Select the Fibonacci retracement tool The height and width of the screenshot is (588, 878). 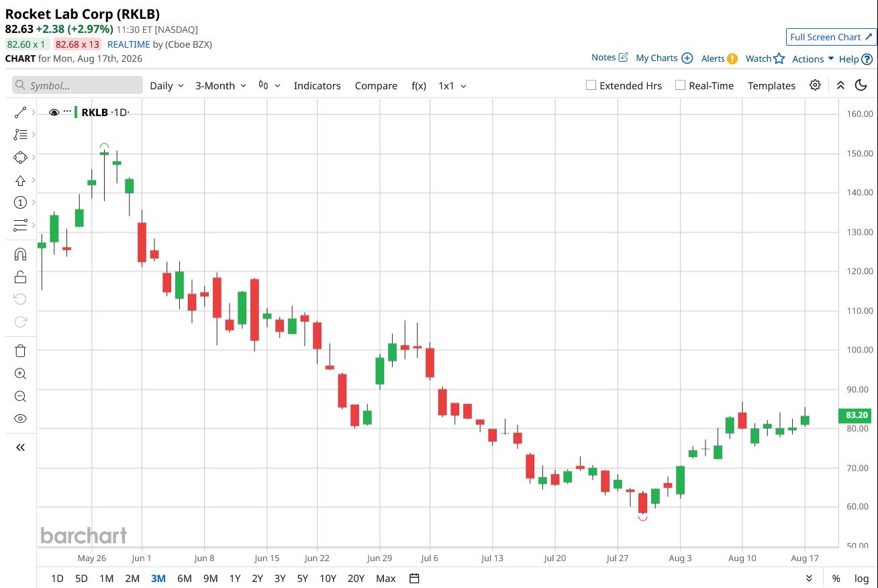click(x=20, y=135)
